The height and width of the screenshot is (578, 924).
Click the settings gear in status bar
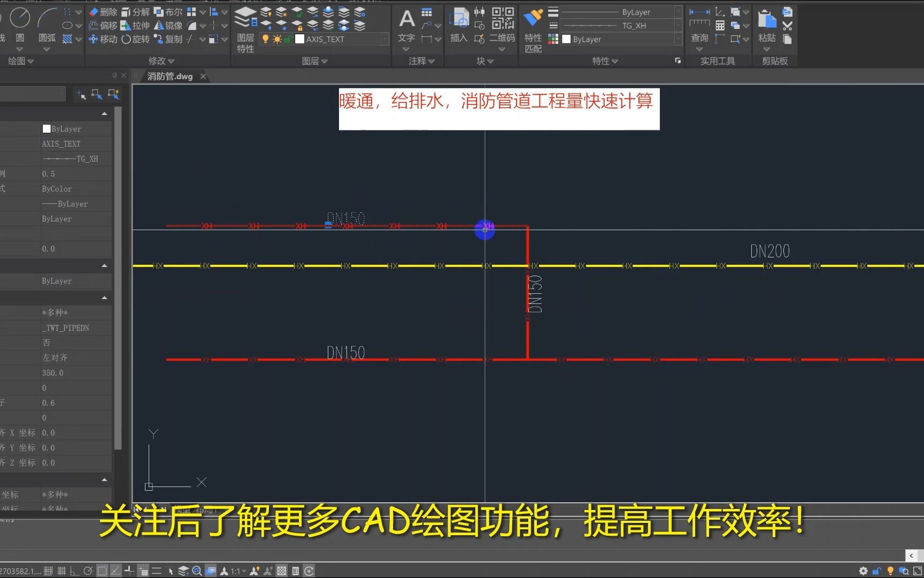coord(863,571)
